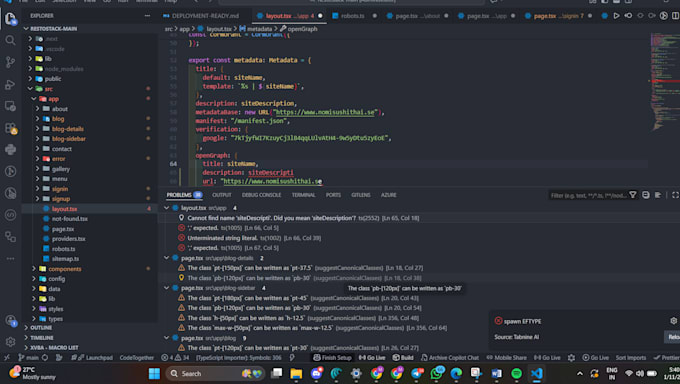The height and width of the screenshot is (384, 680).
Task: Collapse the app folder
Action: coord(34,99)
